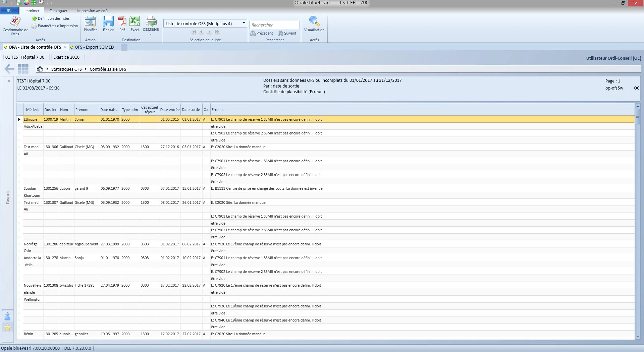
Task: Open Définition des listes
Action: tap(51, 19)
